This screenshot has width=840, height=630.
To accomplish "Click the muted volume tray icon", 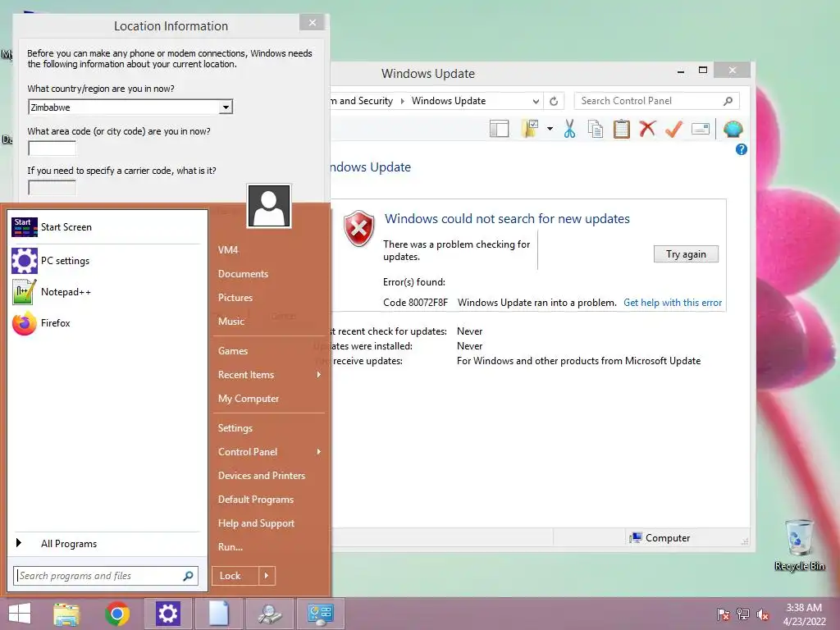I will (x=762, y=614).
